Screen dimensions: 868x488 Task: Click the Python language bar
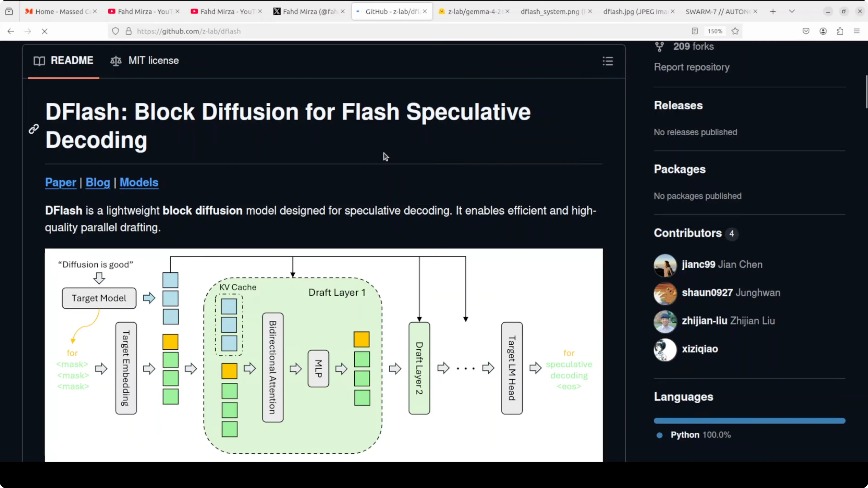pos(749,421)
